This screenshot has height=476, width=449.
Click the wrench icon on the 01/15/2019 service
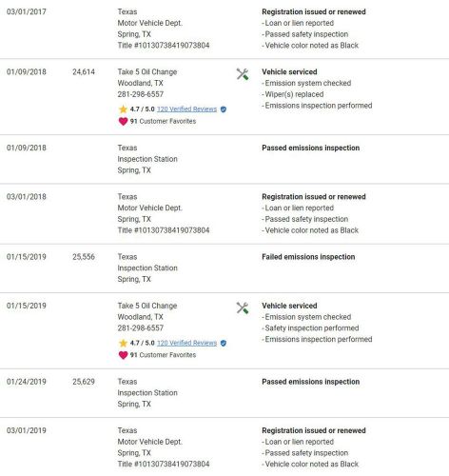pos(243,307)
